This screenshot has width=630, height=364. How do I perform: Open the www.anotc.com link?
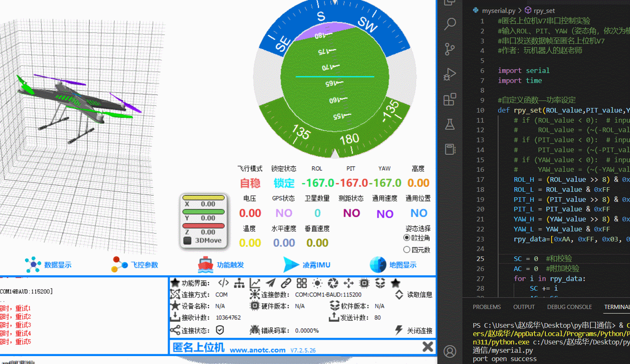(258, 350)
